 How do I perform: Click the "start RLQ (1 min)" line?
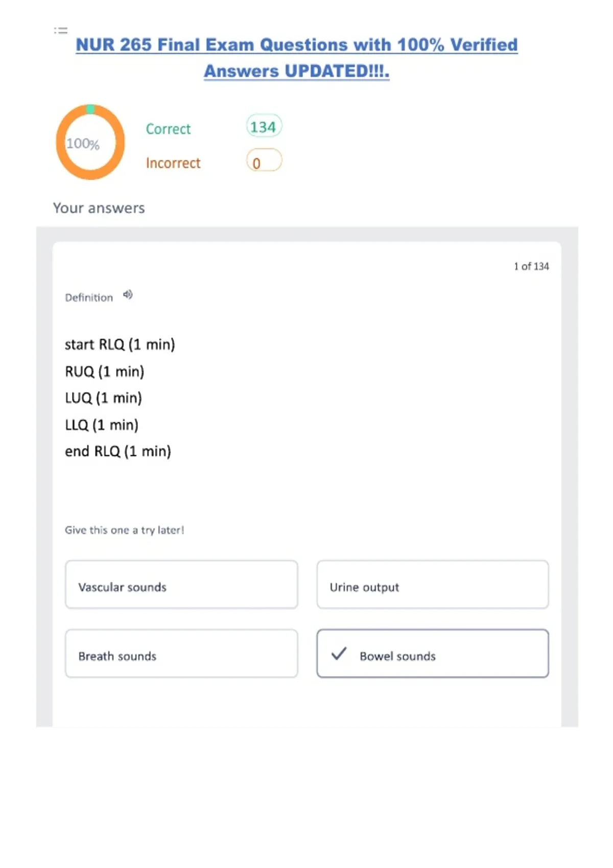pos(120,345)
